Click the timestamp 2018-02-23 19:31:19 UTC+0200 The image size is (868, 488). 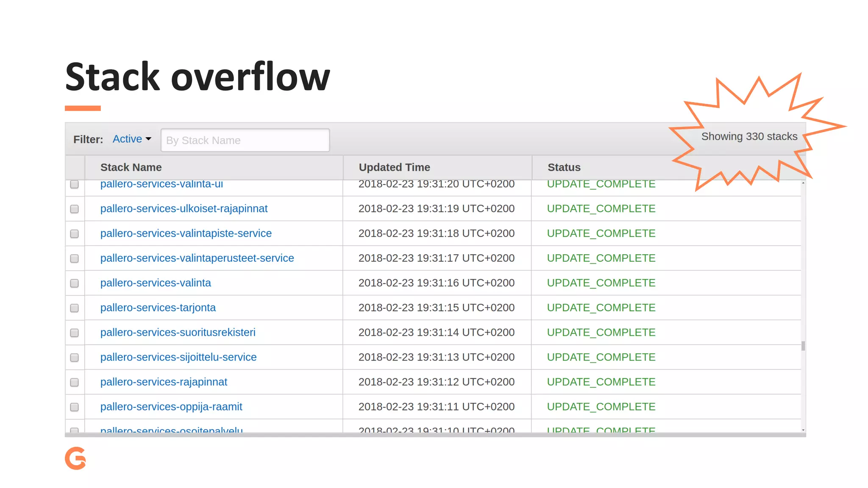pyautogui.click(x=437, y=208)
